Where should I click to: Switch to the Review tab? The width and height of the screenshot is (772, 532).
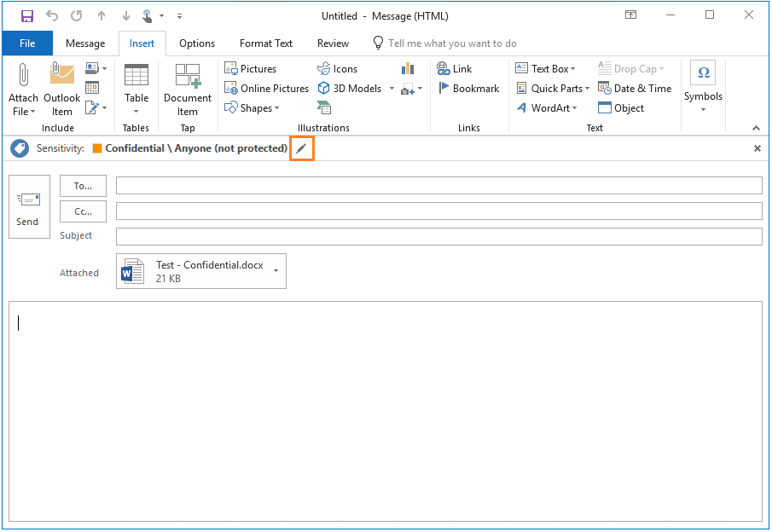[333, 43]
